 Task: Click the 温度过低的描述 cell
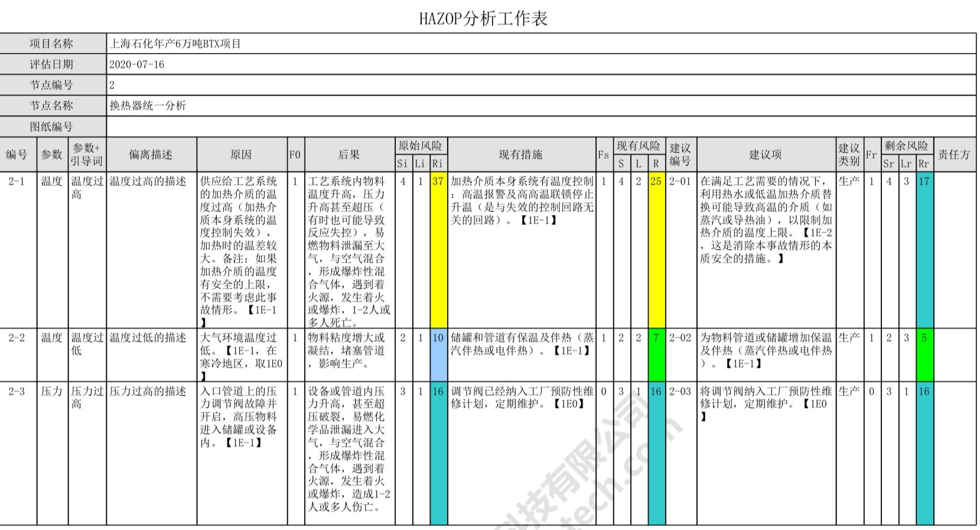[x=151, y=355]
